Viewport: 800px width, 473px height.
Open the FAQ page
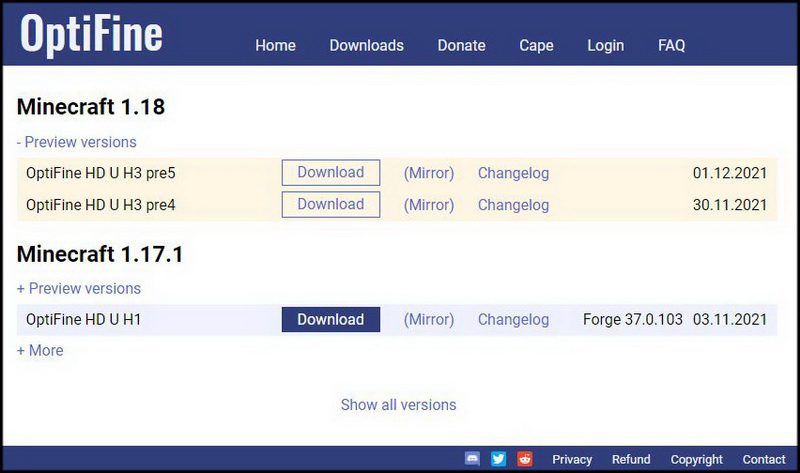671,45
